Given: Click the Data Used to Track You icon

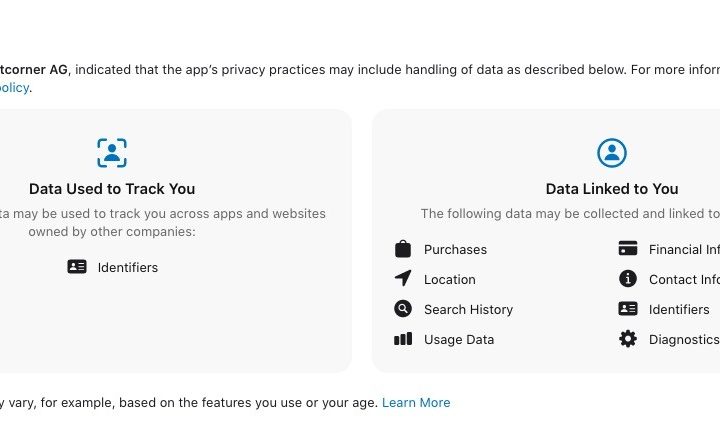Looking at the screenshot, I should click(112, 153).
